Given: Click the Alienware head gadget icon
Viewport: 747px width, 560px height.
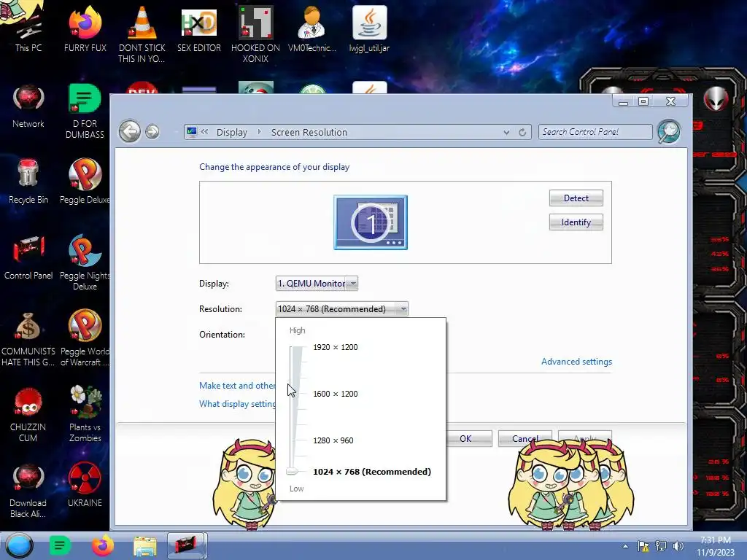Looking at the screenshot, I should pyautogui.click(x=716, y=98).
